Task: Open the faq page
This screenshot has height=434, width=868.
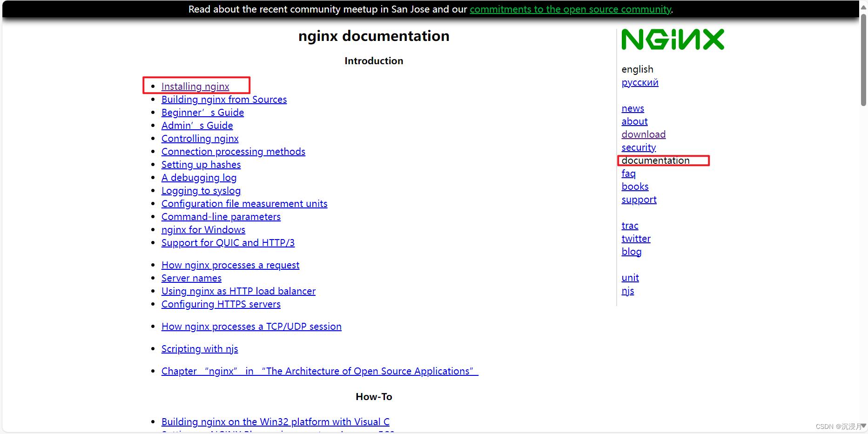Action: pyautogui.click(x=628, y=173)
